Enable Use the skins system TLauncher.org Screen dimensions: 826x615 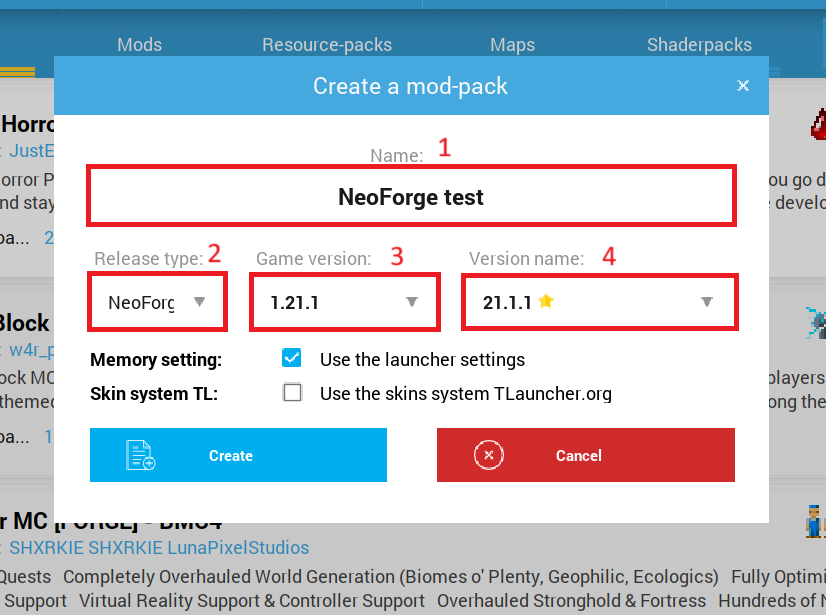(x=292, y=393)
